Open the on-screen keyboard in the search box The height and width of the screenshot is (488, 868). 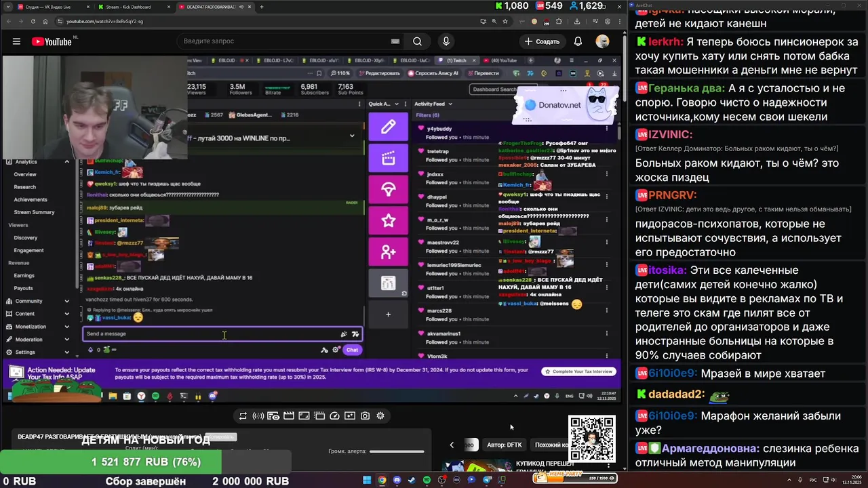point(395,41)
